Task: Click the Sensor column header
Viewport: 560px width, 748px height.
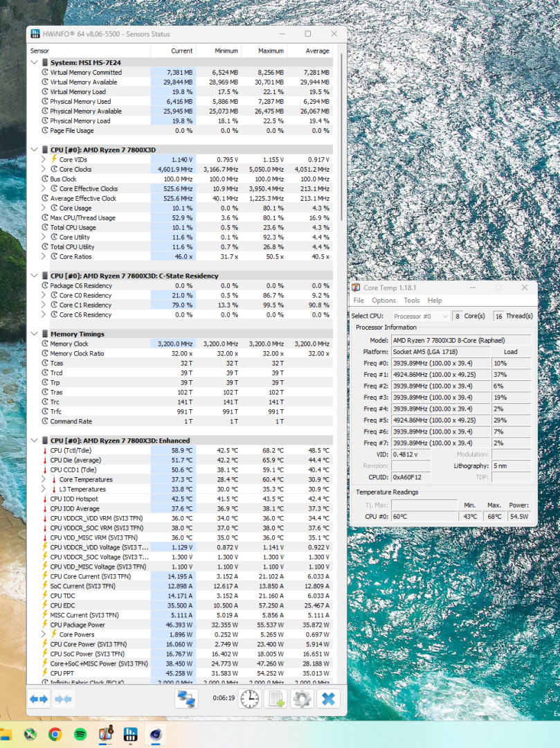Action: click(x=89, y=51)
